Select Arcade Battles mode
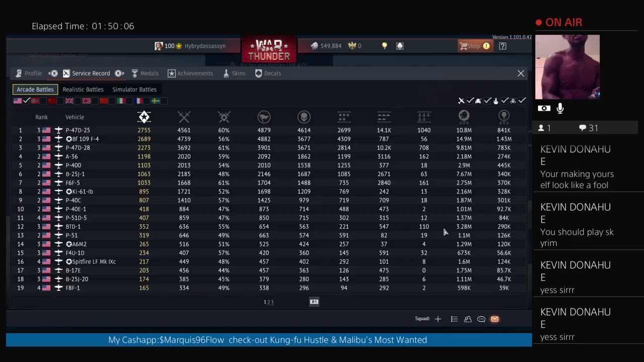The width and height of the screenshot is (644, 362). coord(35,89)
